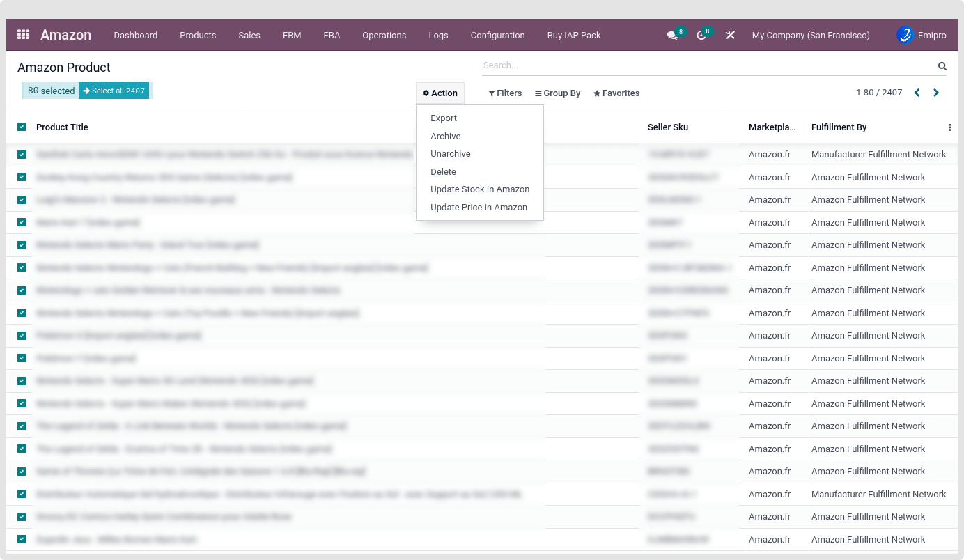This screenshot has height=560, width=964.
Task: Expand the Group By dropdown
Action: click(x=557, y=93)
